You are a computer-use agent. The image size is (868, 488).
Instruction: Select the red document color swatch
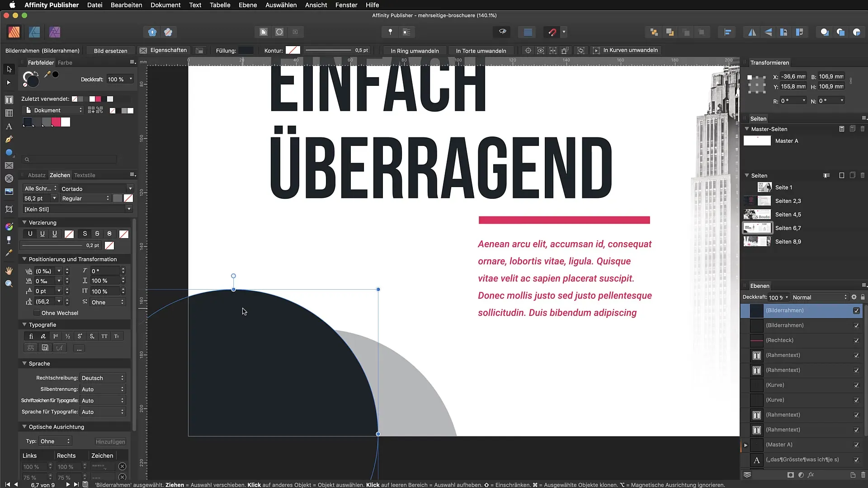tap(56, 122)
